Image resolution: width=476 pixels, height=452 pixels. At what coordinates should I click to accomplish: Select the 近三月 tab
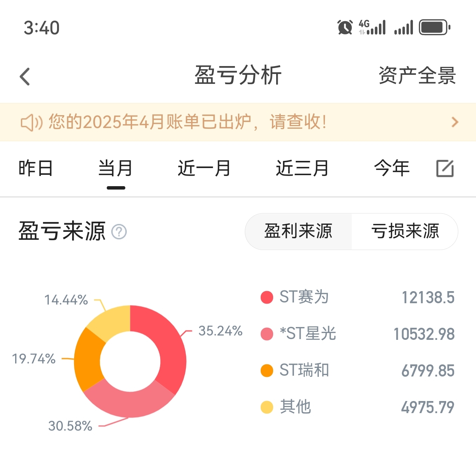[x=302, y=168]
